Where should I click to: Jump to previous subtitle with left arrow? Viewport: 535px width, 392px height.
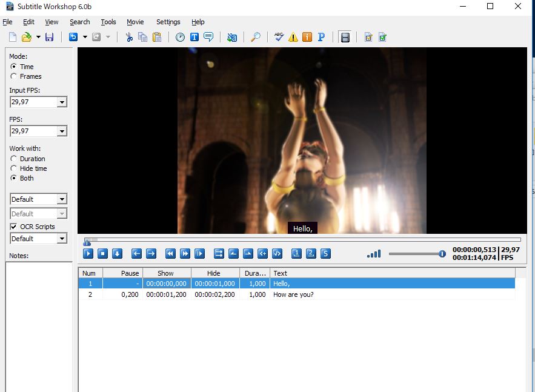click(x=136, y=253)
